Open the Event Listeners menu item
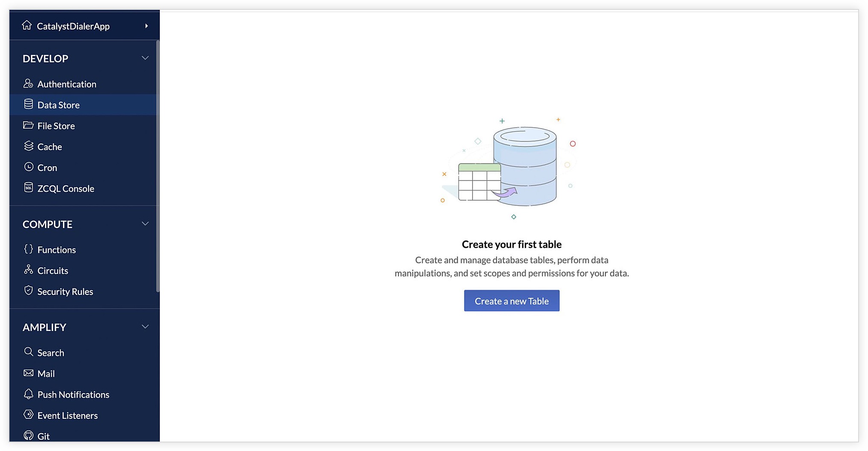 pyautogui.click(x=67, y=415)
